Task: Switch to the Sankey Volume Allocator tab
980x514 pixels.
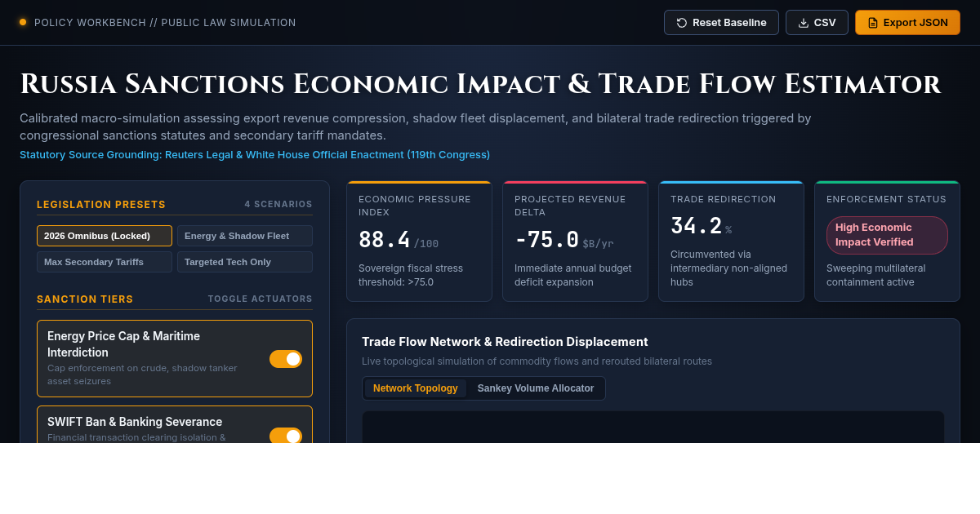Action: [x=536, y=388]
